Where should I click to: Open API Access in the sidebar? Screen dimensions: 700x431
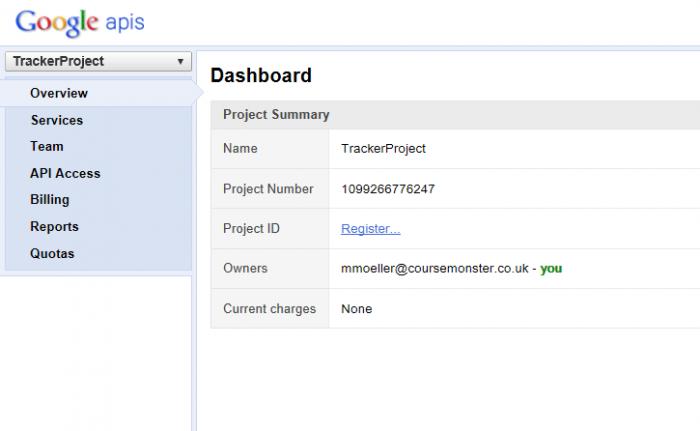tap(65, 173)
